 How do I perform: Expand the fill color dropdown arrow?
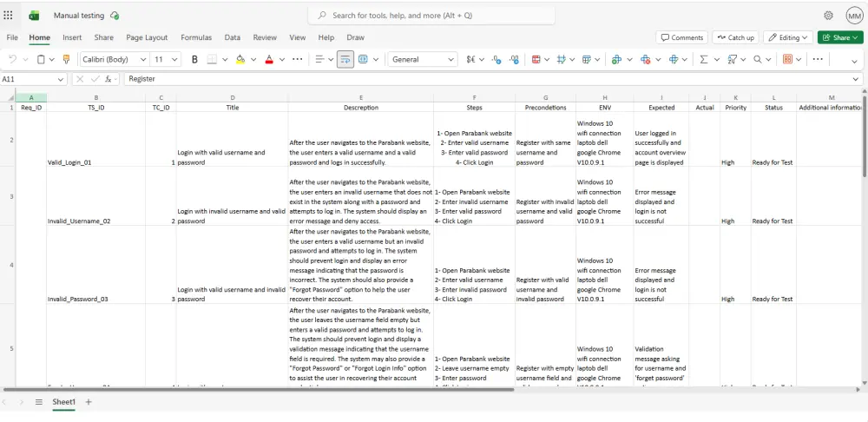coord(253,60)
